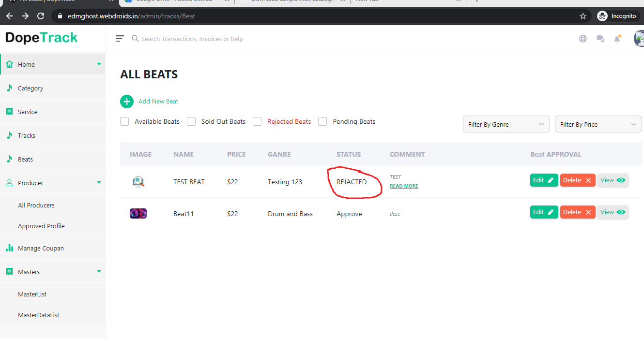Viewport: 644px width, 338px height.
Task: Click the Service sidebar icon
Action: (x=9, y=112)
